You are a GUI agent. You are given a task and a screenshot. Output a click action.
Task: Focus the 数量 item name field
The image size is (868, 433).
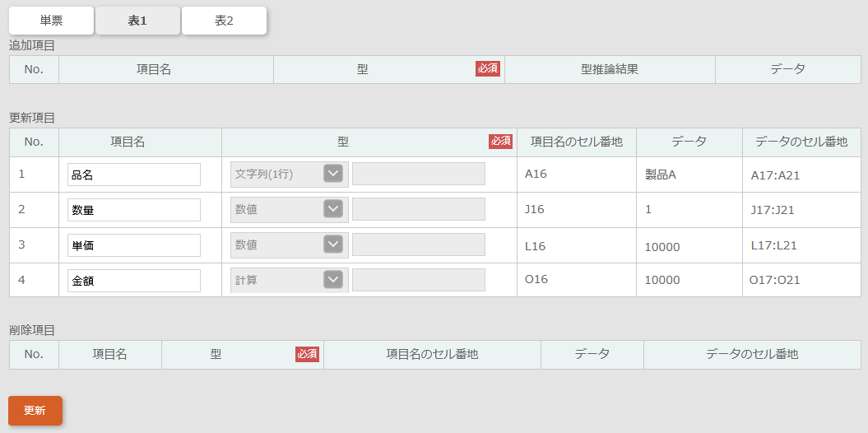[x=134, y=210]
